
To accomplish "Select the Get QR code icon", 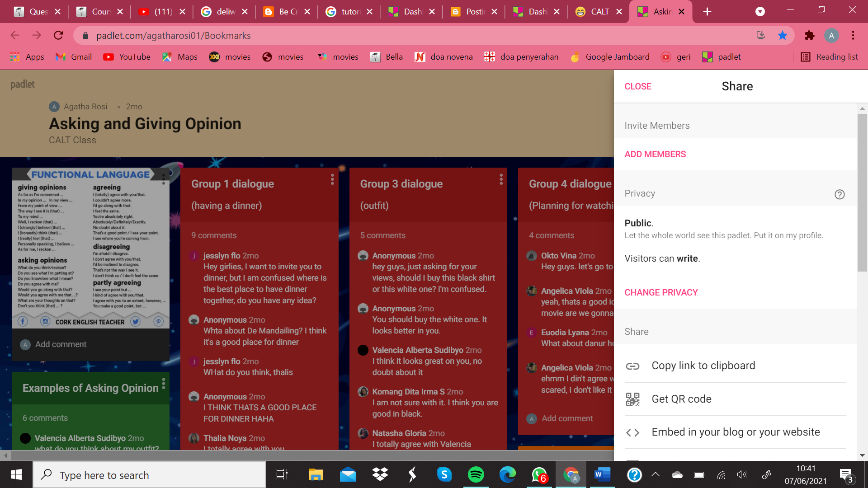I will pyautogui.click(x=633, y=399).
